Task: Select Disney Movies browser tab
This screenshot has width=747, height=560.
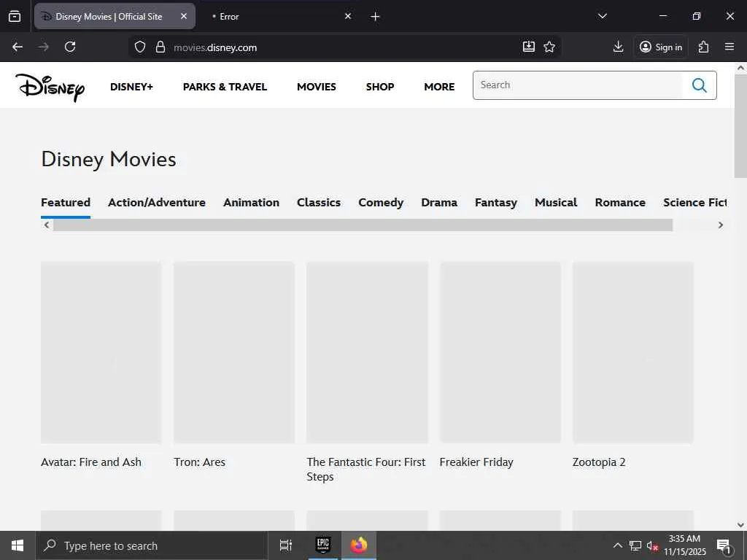Action: (115, 16)
